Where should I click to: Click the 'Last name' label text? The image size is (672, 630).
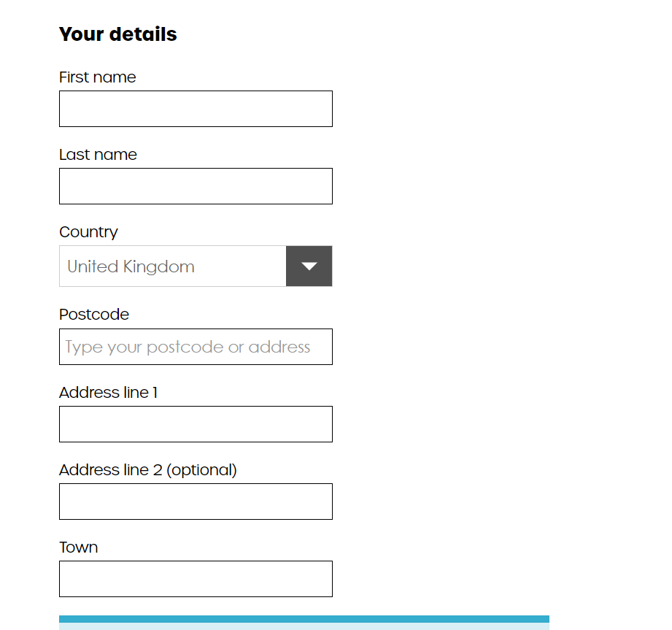pos(98,155)
